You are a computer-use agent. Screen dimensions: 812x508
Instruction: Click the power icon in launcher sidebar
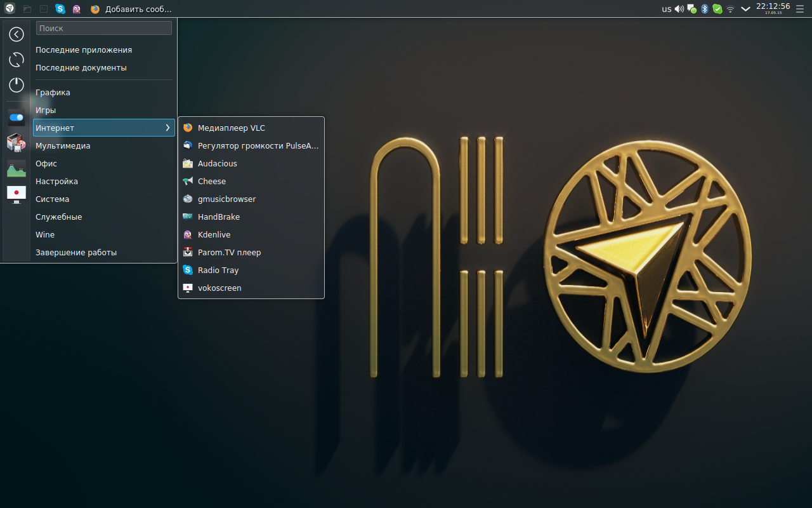pyautogui.click(x=16, y=85)
